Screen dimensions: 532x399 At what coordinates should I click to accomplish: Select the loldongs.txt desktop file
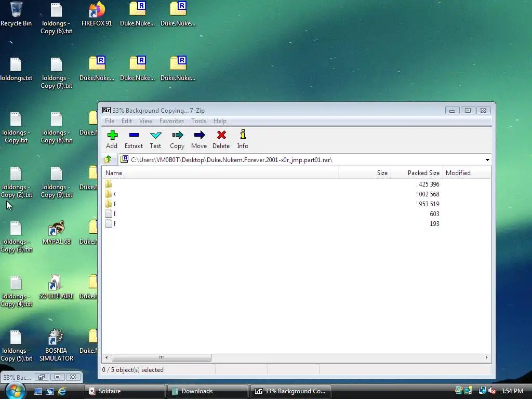coord(16,69)
